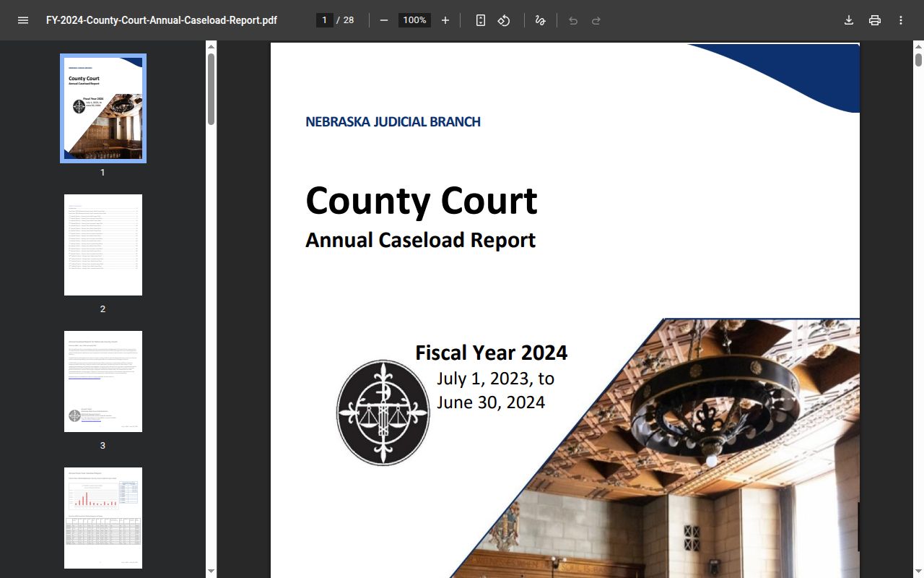Click the page number input field

325,20
